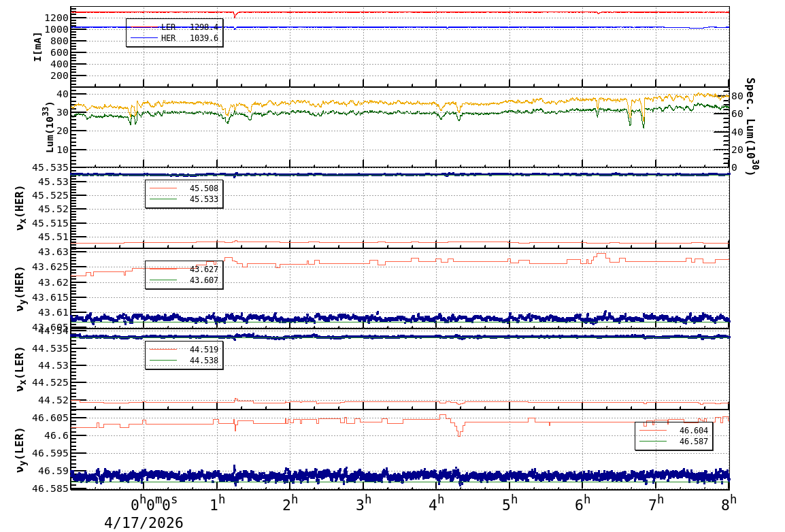Click the 80 tick on specific luminosity axis
Image resolution: width=785 pixels, height=532 pixels.
pyautogui.click(x=737, y=96)
